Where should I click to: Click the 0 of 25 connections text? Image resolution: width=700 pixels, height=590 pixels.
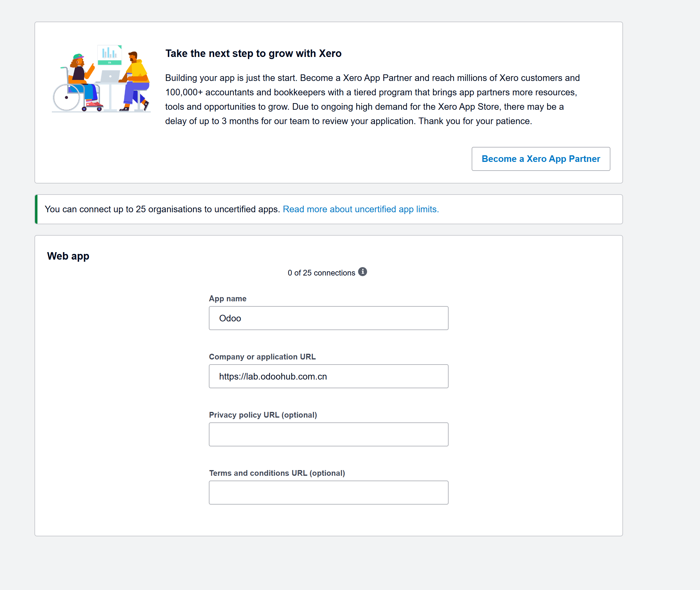coord(321,273)
